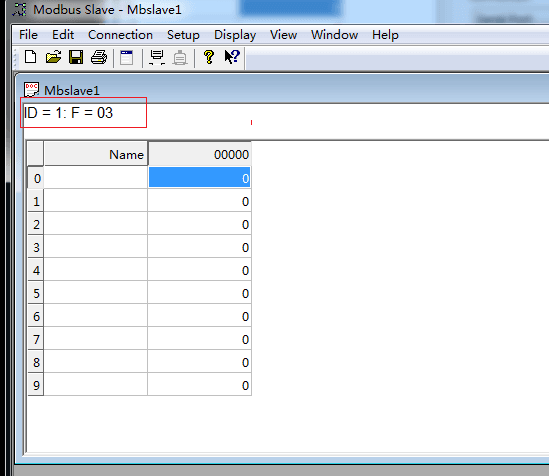549x476 pixels.
Task: Select the value cell in row 8
Action: tap(200, 361)
